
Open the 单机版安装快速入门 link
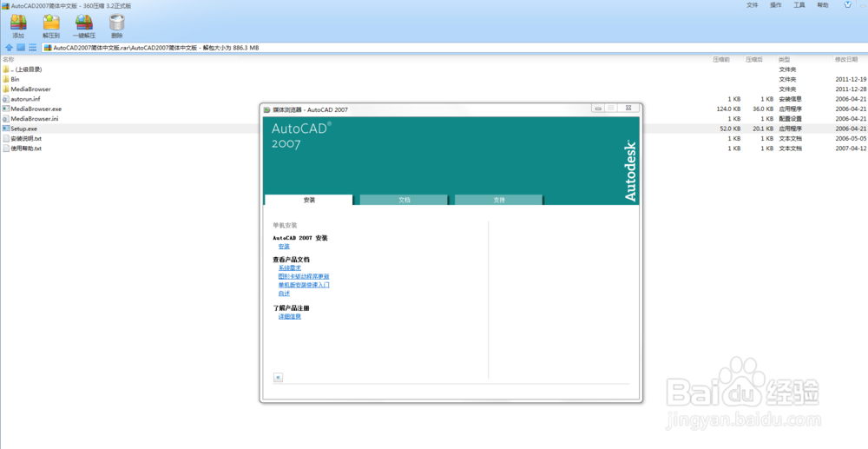point(304,285)
